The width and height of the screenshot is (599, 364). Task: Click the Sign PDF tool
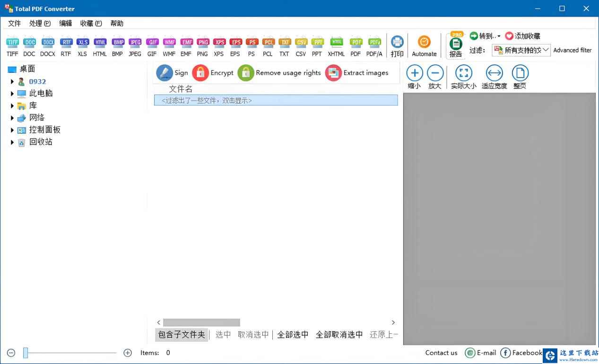pyautogui.click(x=172, y=73)
